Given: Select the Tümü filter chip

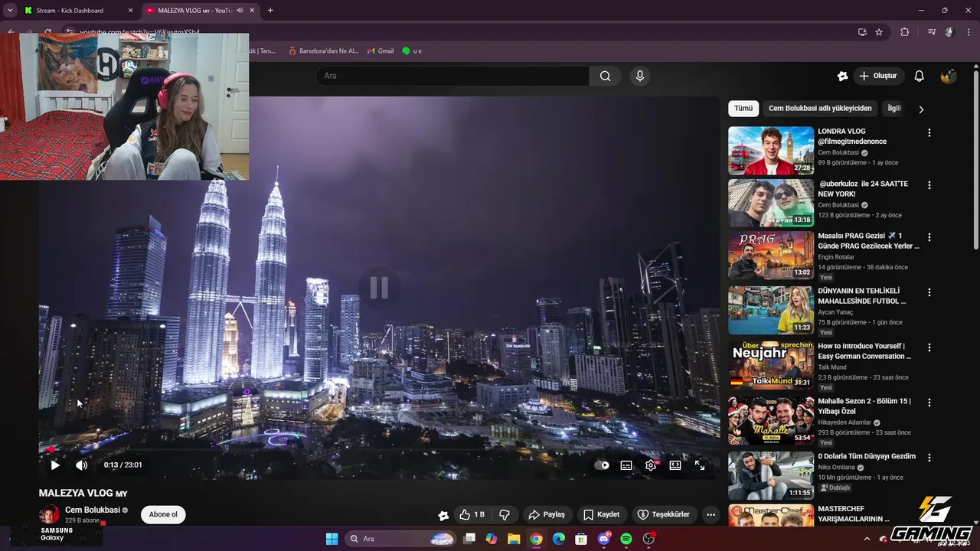Looking at the screenshot, I should 743,109.
